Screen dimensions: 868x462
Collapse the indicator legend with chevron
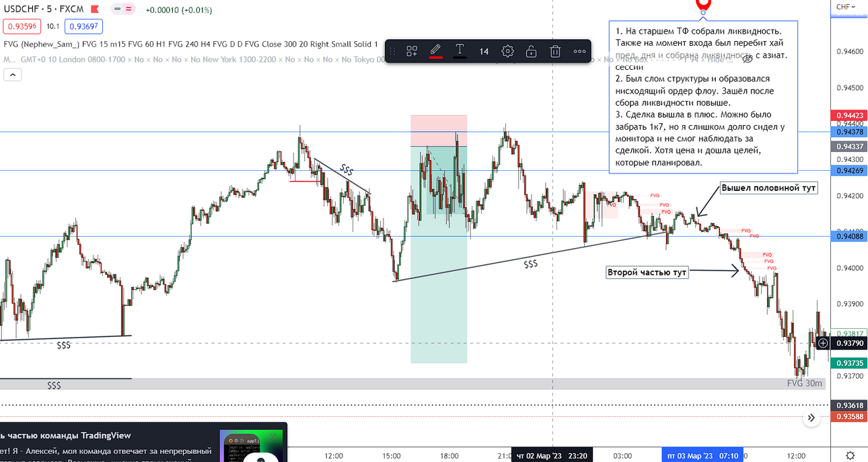point(13,75)
